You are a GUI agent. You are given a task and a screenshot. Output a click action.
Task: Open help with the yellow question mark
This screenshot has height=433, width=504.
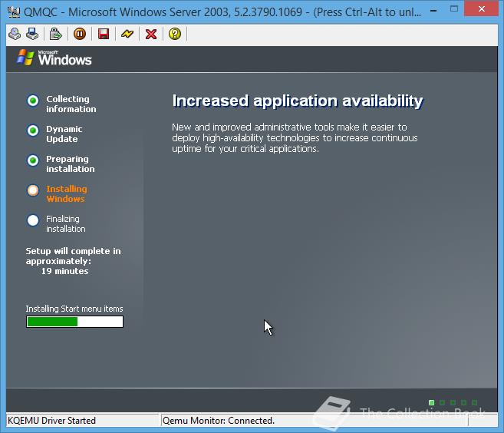tap(175, 34)
